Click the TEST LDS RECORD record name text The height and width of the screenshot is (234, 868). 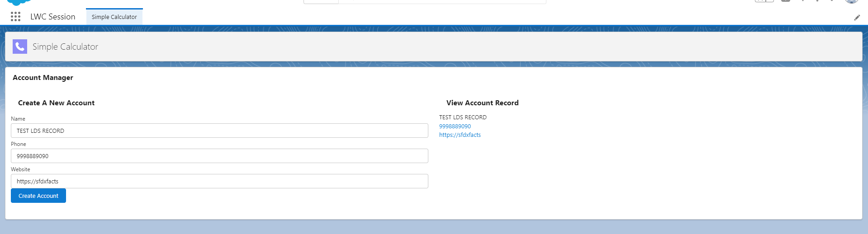463,117
